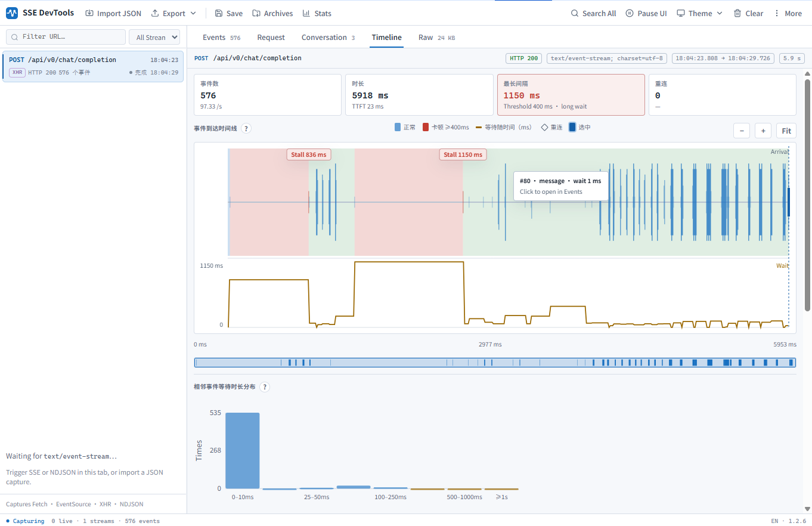Click the wait distribution help icon
This screenshot has height=526, width=812.
point(265,386)
